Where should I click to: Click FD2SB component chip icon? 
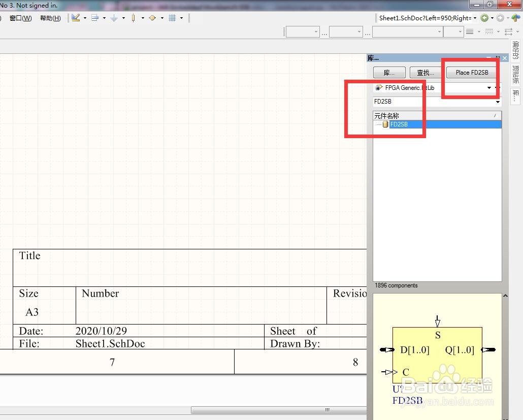[385, 124]
